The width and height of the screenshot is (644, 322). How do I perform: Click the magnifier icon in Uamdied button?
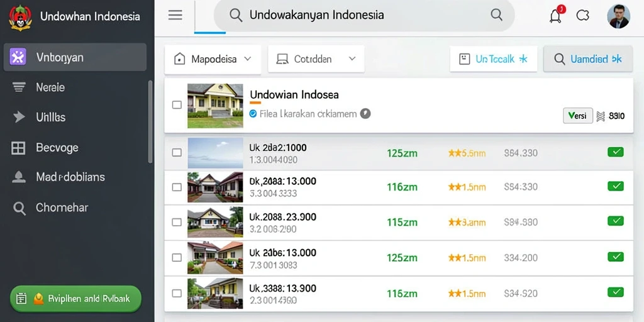click(x=559, y=59)
